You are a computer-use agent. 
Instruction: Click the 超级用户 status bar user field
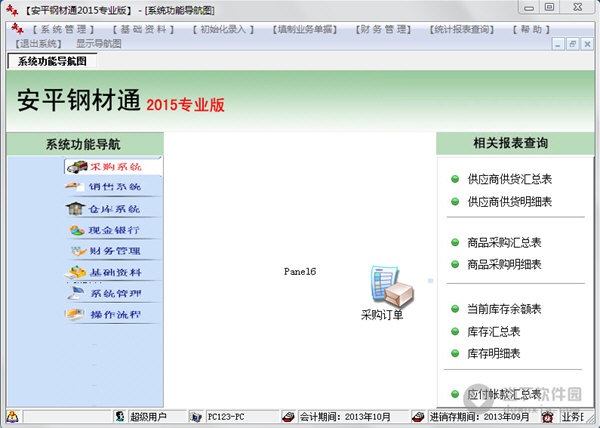coord(147,416)
